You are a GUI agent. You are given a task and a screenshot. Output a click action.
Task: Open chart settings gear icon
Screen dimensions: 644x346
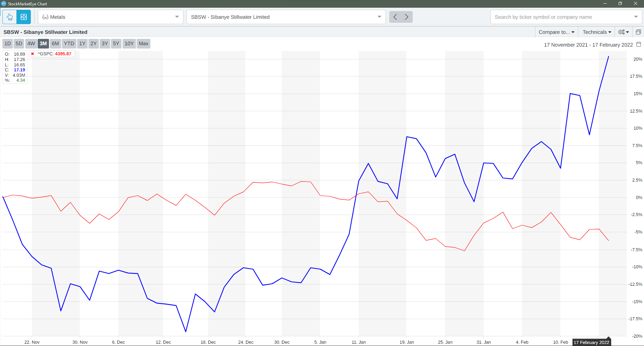(623, 32)
